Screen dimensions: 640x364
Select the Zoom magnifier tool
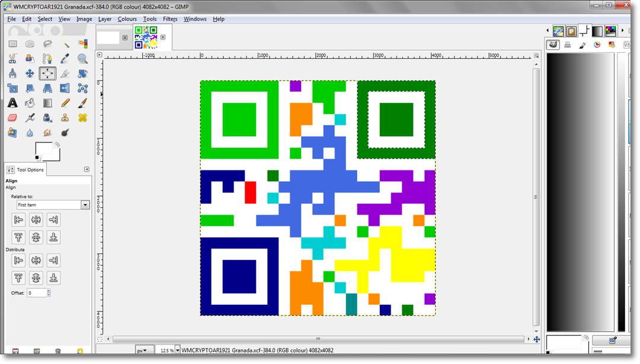(82, 59)
